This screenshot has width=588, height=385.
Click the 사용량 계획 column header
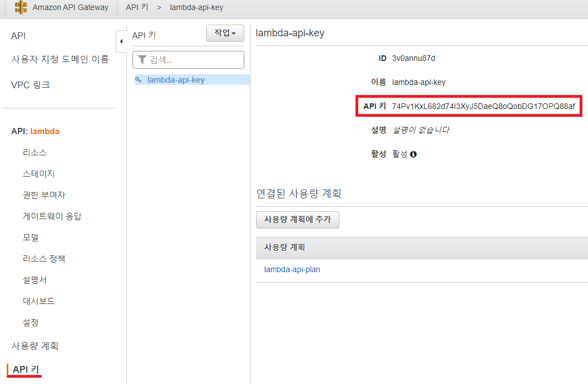coord(284,248)
